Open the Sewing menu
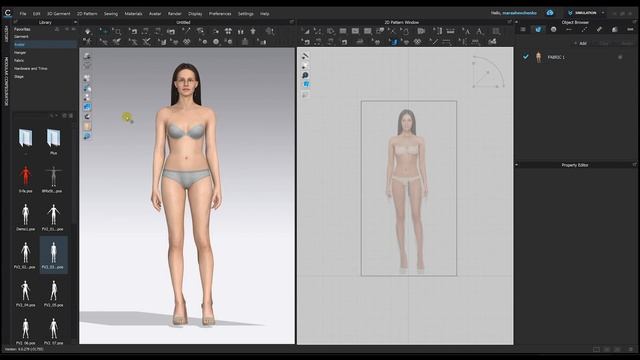The image size is (640, 360). click(x=110, y=13)
